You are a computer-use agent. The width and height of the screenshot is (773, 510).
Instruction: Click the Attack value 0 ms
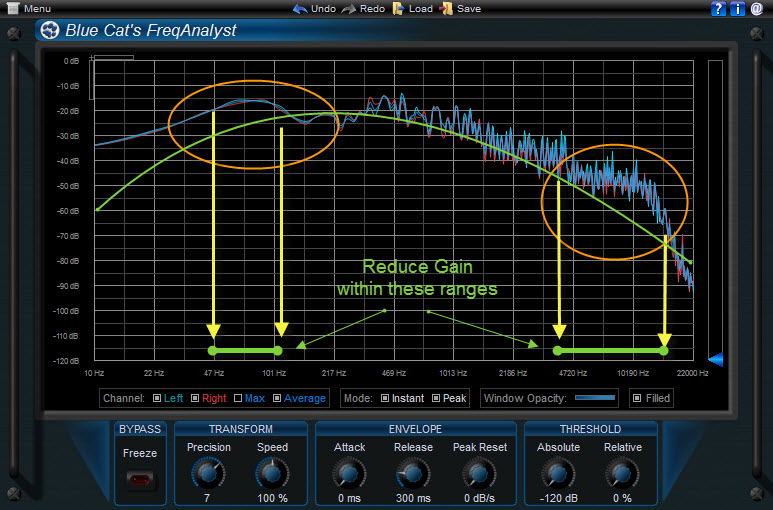pyautogui.click(x=349, y=498)
